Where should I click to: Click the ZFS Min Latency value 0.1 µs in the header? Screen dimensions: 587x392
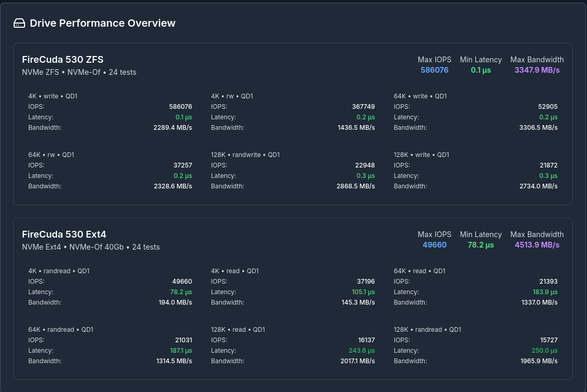coord(480,70)
